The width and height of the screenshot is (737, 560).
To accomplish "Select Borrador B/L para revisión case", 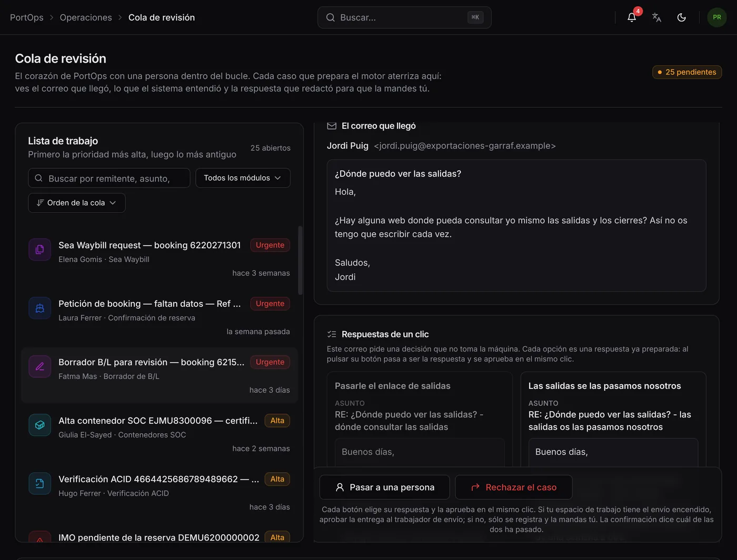I will (159, 376).
